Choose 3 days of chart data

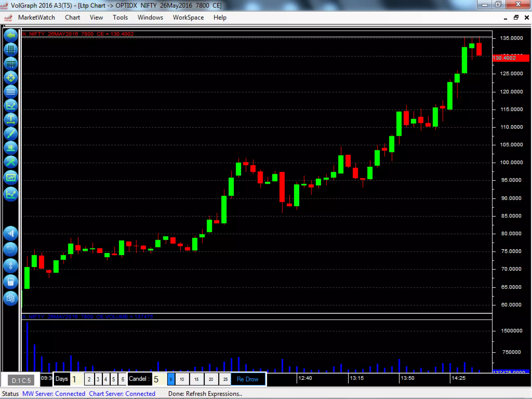[x=98, y=379]
